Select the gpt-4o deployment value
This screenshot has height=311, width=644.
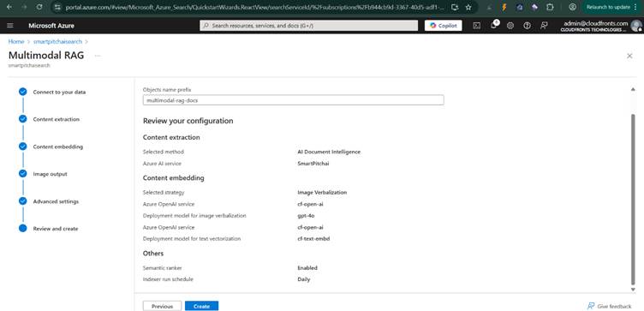(306, 215)
